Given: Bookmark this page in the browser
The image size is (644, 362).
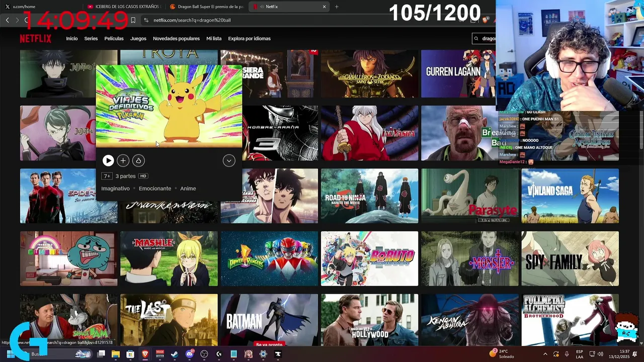Looking at the screenshot, I should tap(133, 20).
